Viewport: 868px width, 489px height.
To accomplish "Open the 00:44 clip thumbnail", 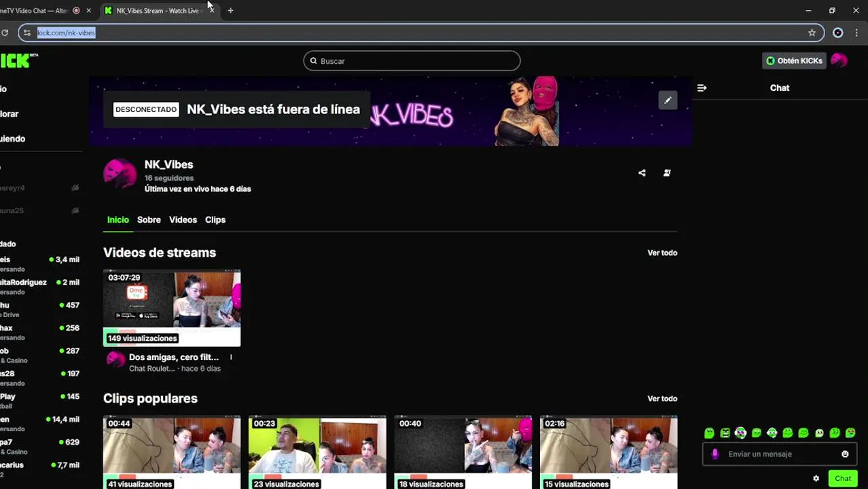I will (x=172, y=452).
